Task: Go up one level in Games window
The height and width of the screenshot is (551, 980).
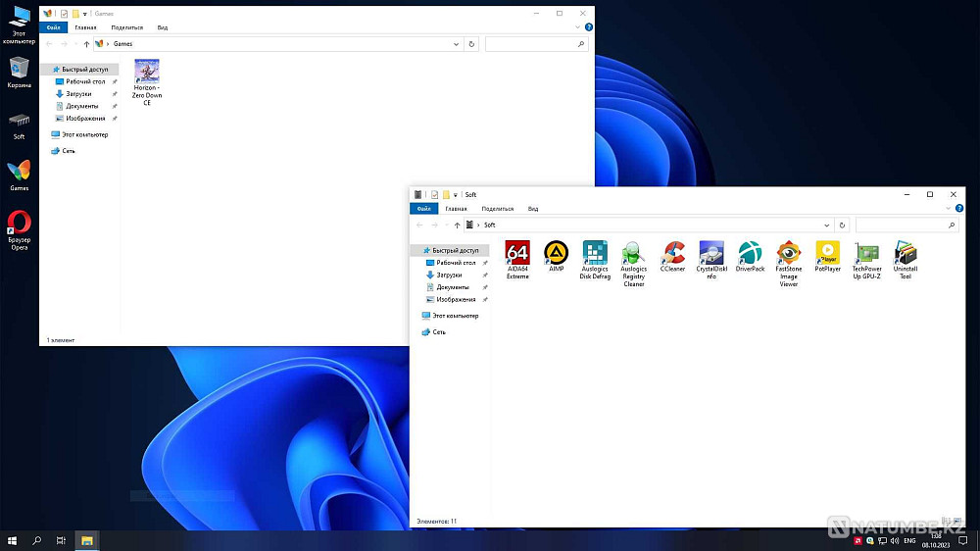Action: (87, 44)
